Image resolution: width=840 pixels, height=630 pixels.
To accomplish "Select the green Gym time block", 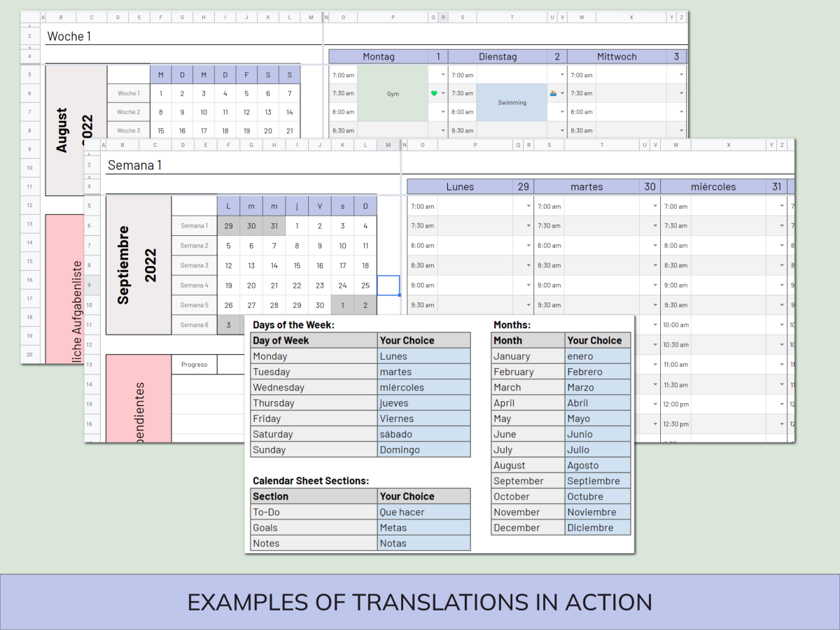I will tap(393, 93).
